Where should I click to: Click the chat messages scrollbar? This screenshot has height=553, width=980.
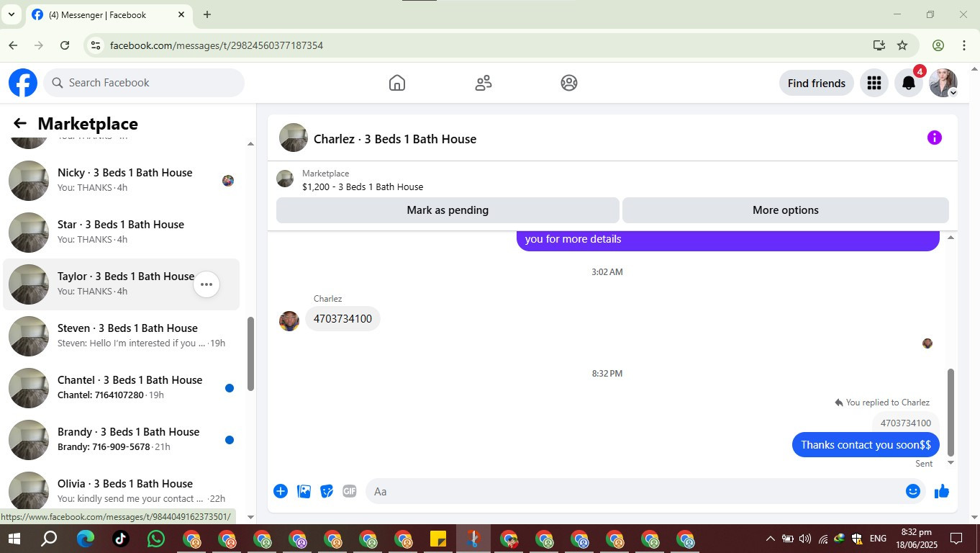coord(950,413)
